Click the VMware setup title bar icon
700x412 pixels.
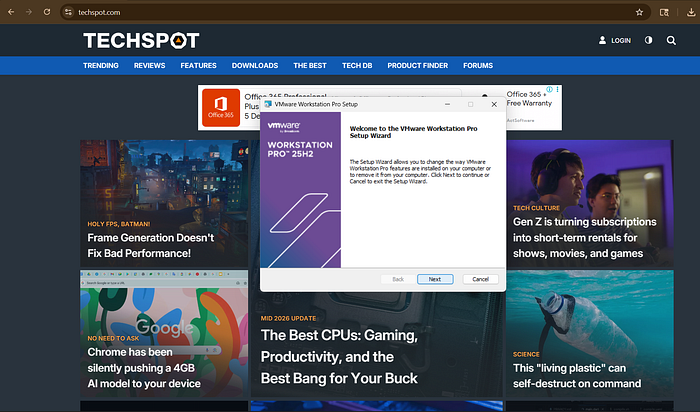tap(268, 104)
